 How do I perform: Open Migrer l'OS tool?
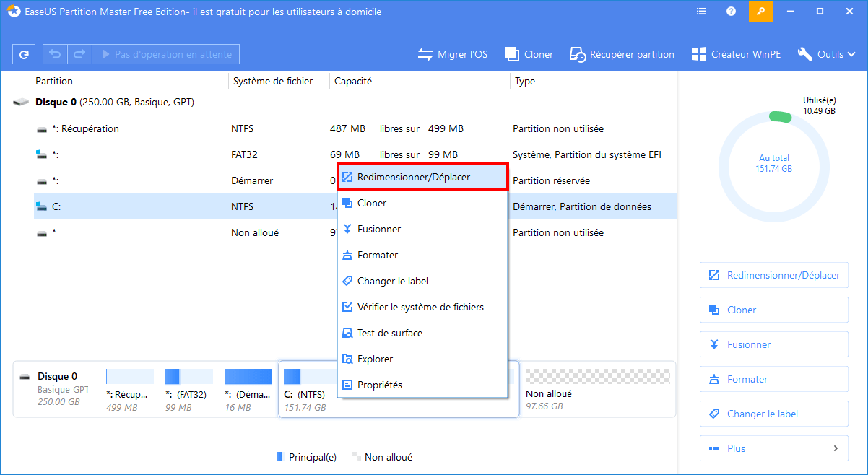453,54
